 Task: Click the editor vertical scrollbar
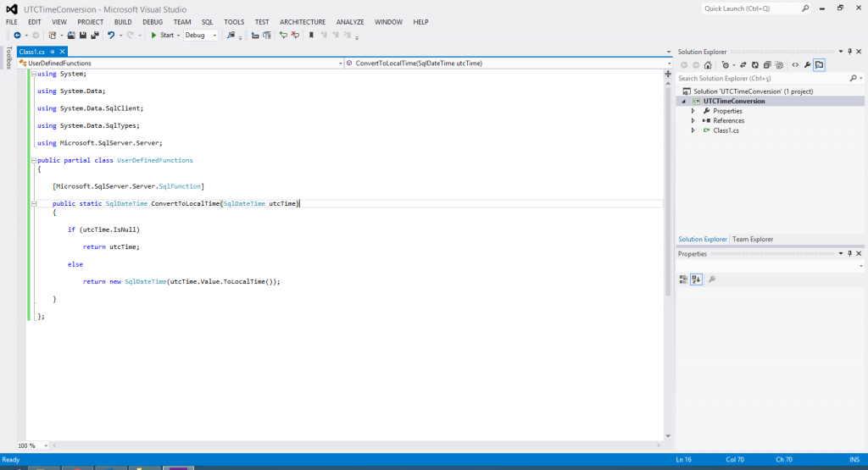pyautogui.click(x=668, y=192)
